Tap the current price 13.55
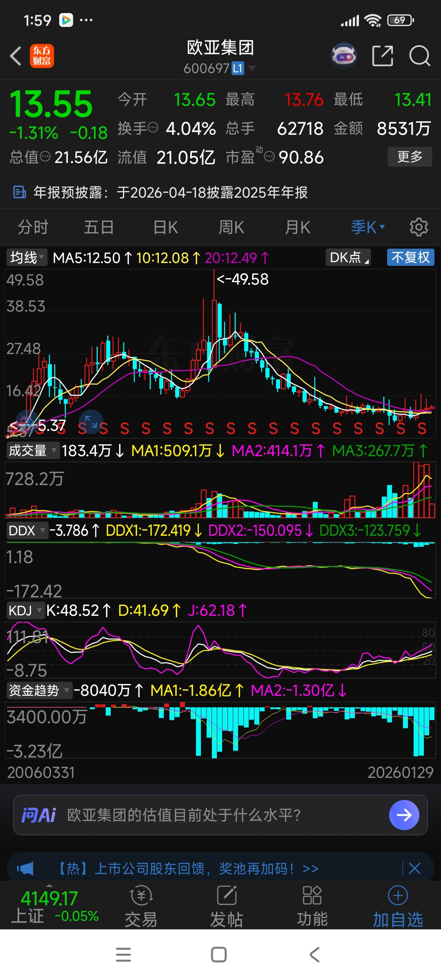Viewport: 441px width, 980px height. coord(51,104)
